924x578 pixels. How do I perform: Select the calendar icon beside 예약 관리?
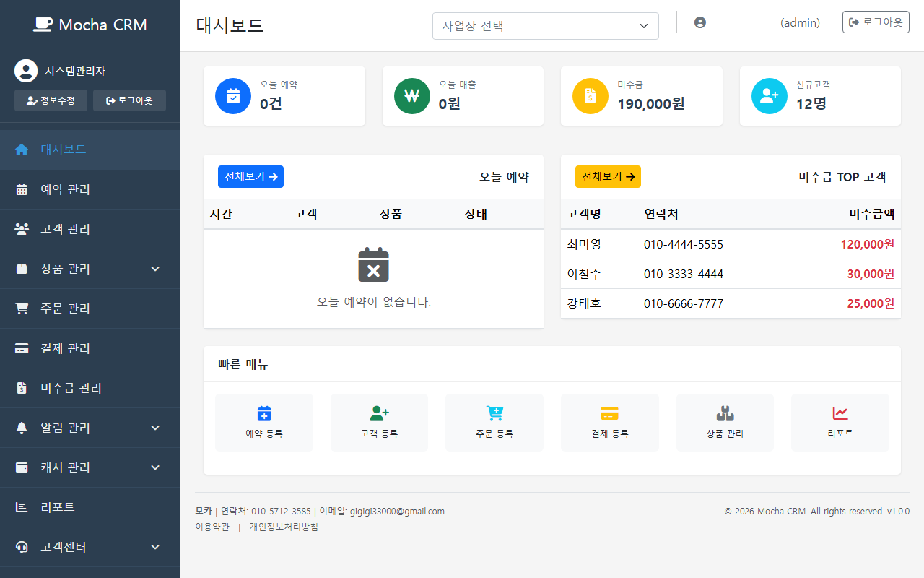(21, 189)
